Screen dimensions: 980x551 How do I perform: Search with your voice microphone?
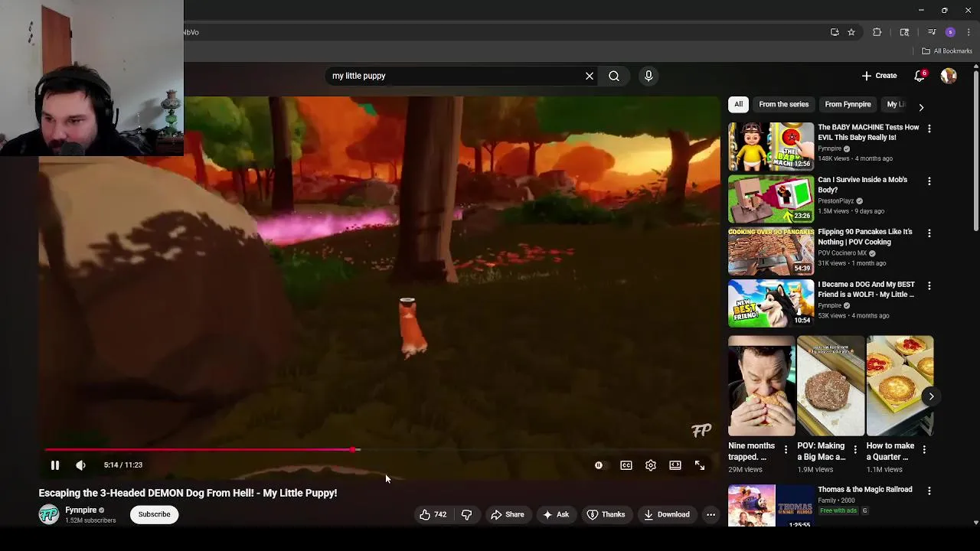648,76
